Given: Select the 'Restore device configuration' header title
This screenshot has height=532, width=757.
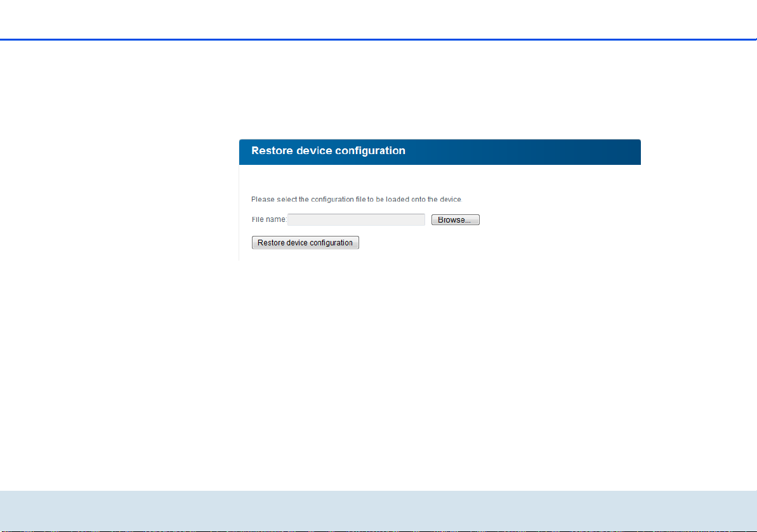Looking at the screenshot, I should click(328, 150).
